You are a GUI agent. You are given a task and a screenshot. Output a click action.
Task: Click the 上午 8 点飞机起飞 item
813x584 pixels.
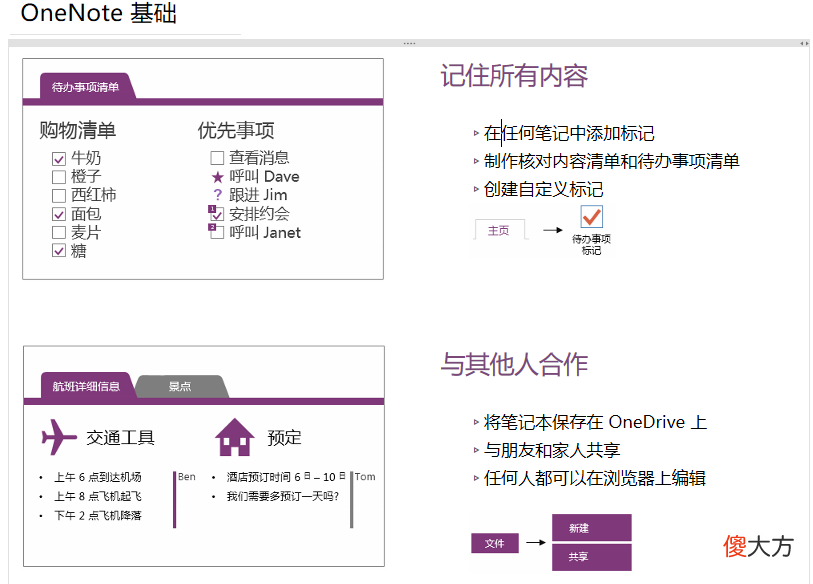[x=97, y=496]
